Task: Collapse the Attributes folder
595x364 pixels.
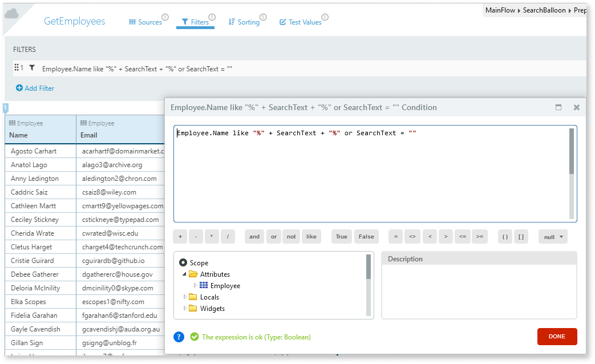Action: coord(185,274)
